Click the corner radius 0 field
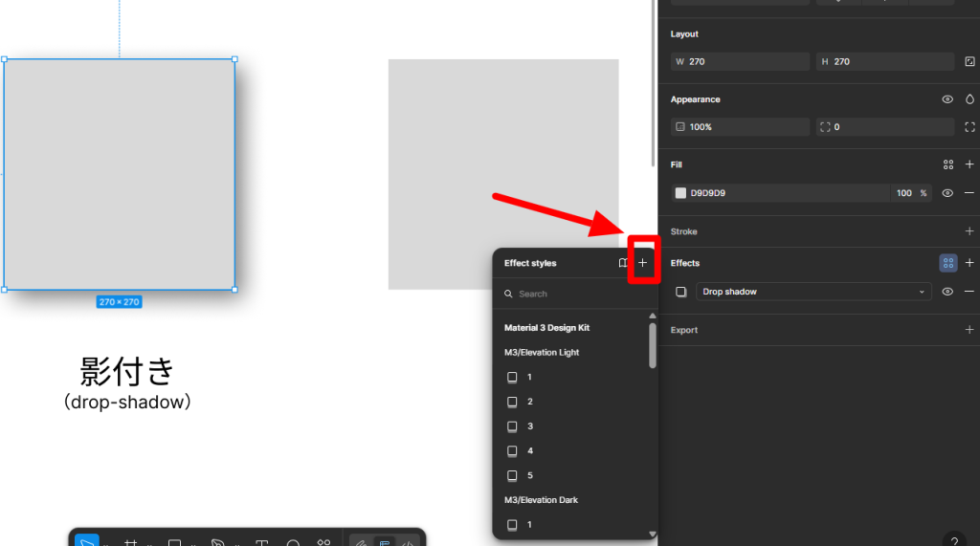The height and width of the screenshot is (546, 980). coord(885,127)
